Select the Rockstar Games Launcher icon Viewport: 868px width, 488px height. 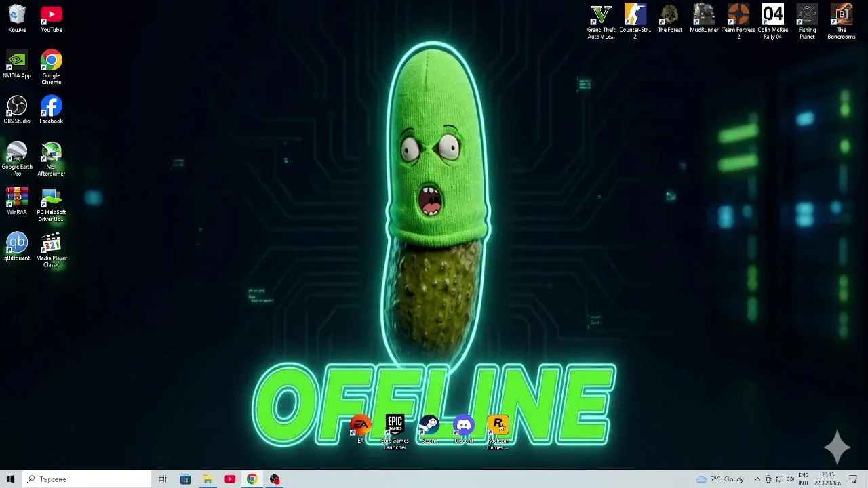click(498, 432)
